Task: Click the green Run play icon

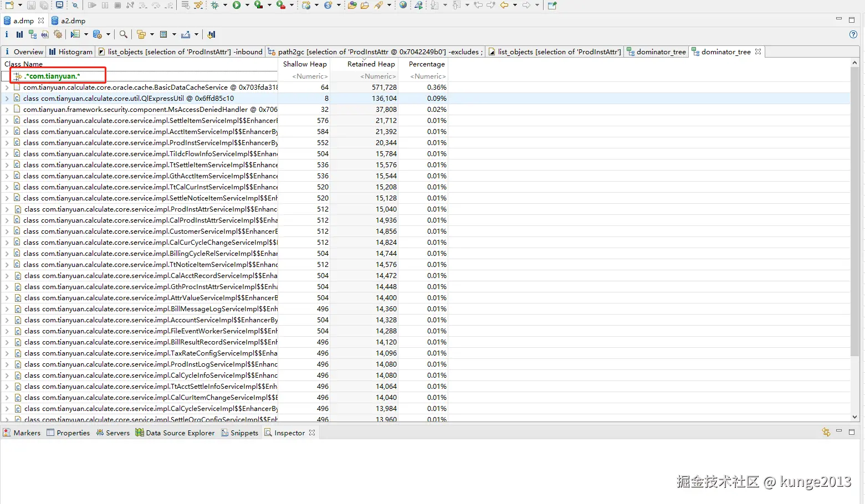Action: pyautogui.click(x=237, y=5)
